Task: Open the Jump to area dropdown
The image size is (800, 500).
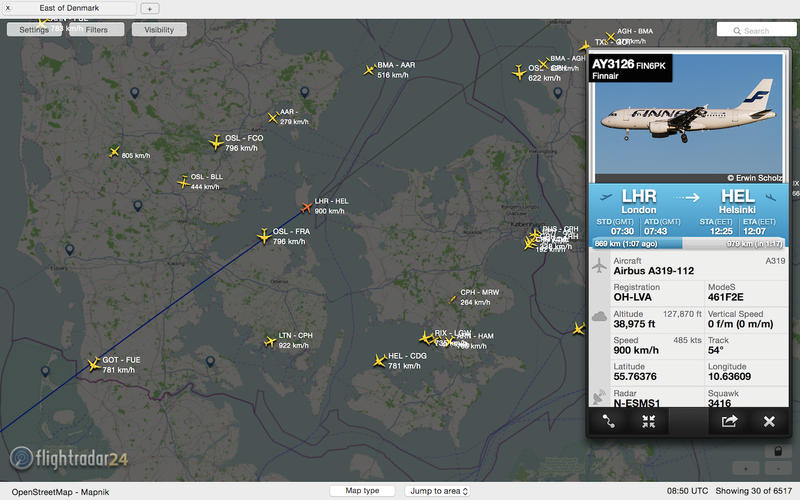Action: pos(438,491)
